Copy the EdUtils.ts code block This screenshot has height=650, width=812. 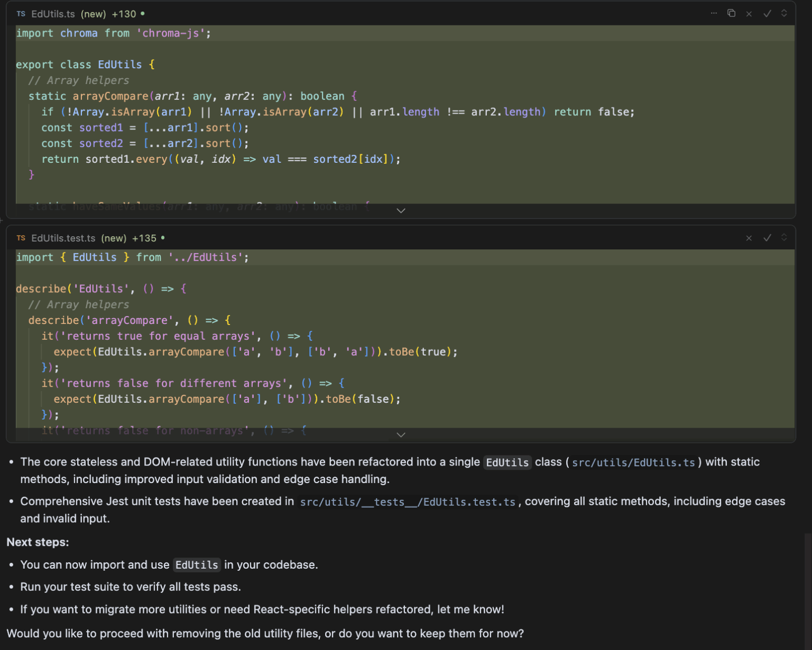(x=731, y=13)
